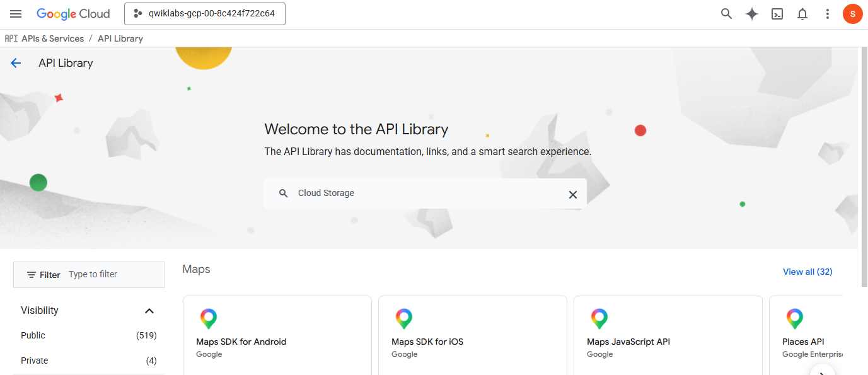This screenshot has width=868, height=375.
Task: Open Gemini AI assistant sparkle icon
Action: [751, 14]
